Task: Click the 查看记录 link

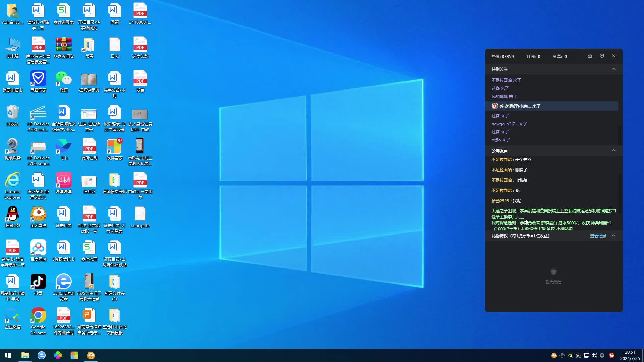Action: (598, 236)
